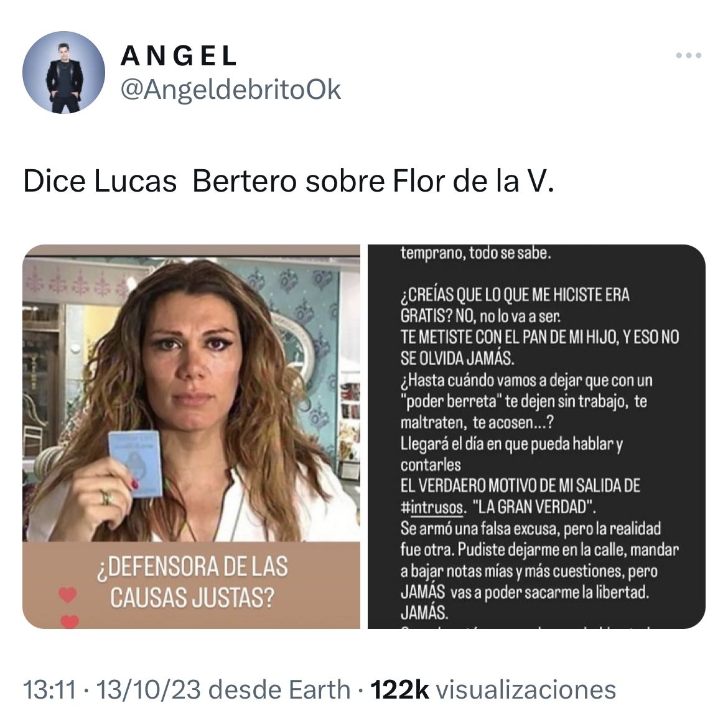Tap the "temprano, todo se sabe" line
Image resolution: width=728 pixels, height=721 pixels.
click(x=475, y=253)
